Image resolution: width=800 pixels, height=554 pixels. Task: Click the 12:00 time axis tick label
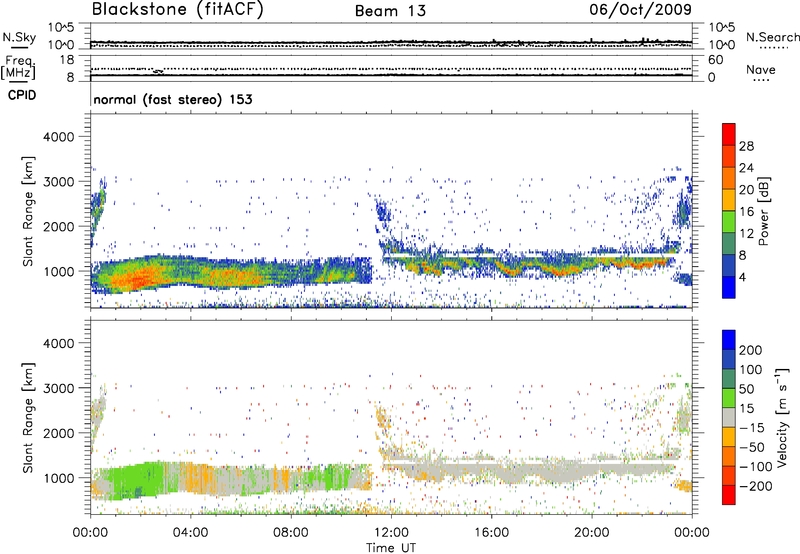[x=391, y=533]
